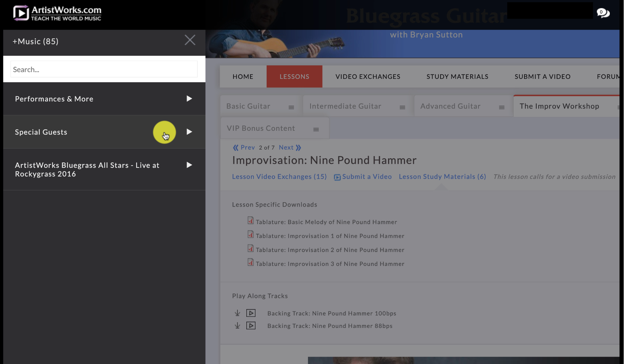The image size is (624, 364).
Task: Open Intermediate Guitar hamburger menu
Action: click(x=402, y=108)
